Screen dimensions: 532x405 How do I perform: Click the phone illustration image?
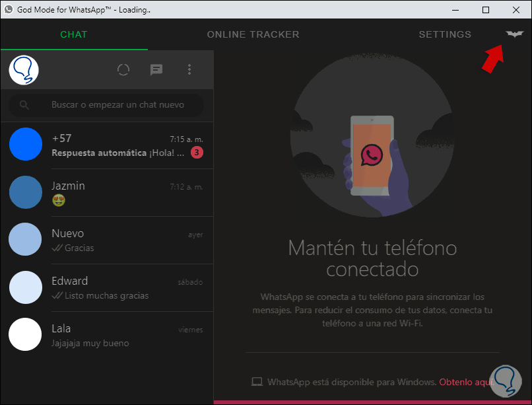(x=372, y=135)
